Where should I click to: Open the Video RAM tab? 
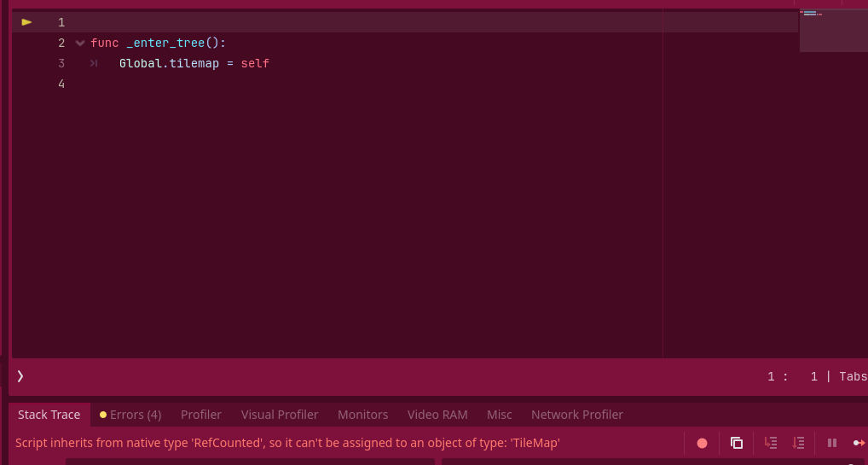pos(437,415)
